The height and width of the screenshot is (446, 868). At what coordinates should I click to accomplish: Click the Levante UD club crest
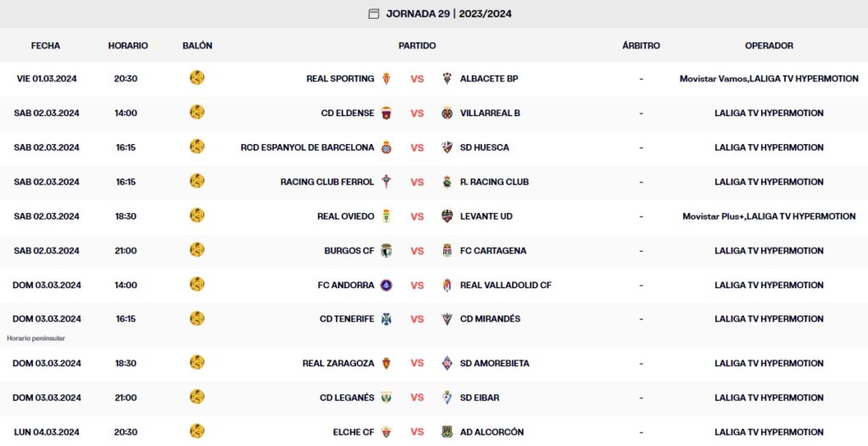[447, 216]
